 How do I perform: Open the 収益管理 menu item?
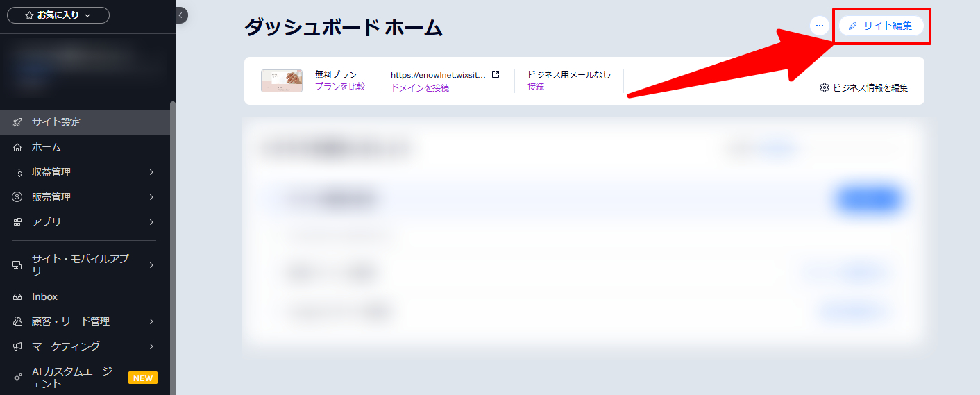85,172
